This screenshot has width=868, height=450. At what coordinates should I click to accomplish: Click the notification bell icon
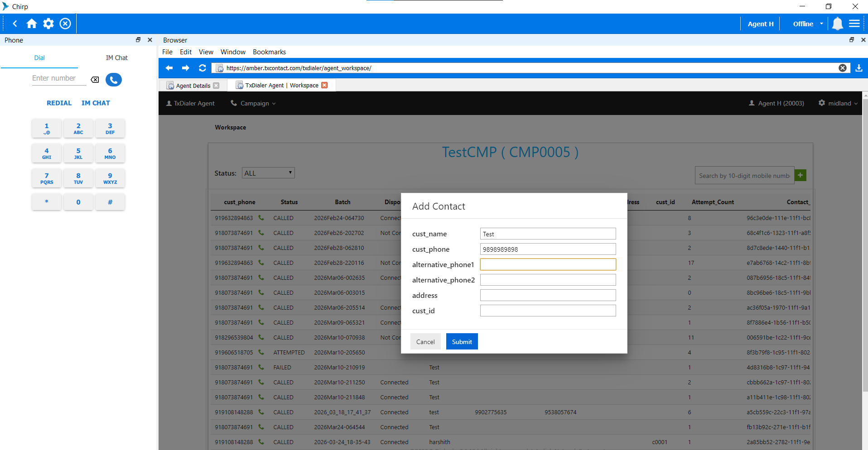(837, 24)
